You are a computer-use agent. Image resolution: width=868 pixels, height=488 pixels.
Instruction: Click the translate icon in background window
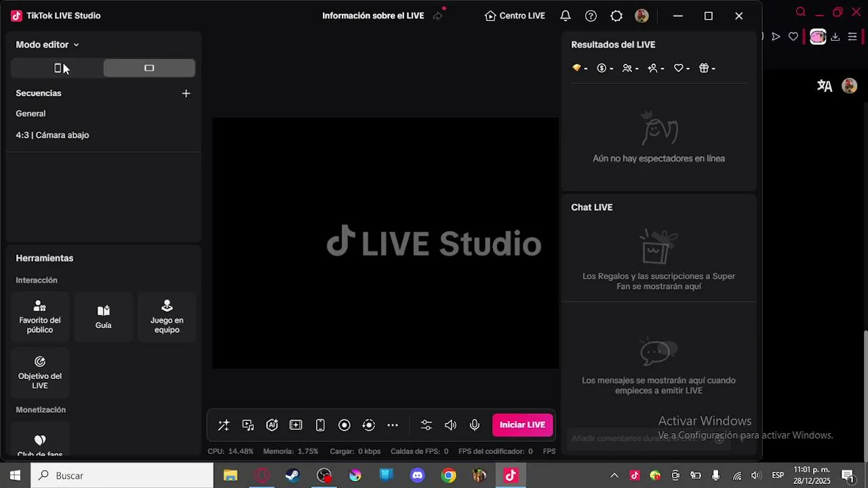(x=825, y=86)
